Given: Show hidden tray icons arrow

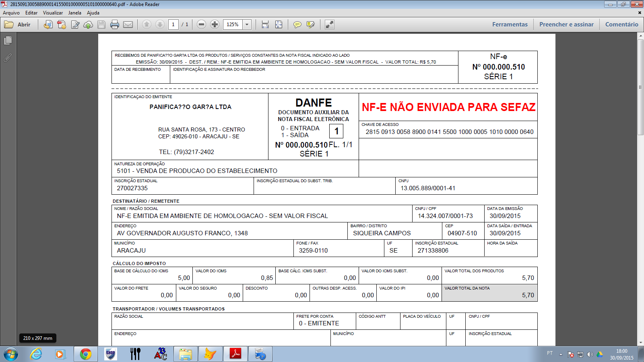Looking at the screenshot, I should pos(561,354).
